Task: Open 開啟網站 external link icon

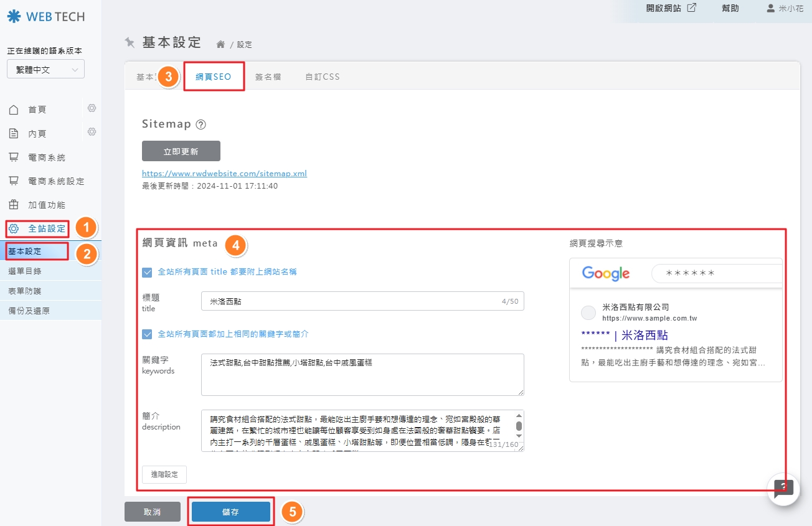Action: coord(691,8)
